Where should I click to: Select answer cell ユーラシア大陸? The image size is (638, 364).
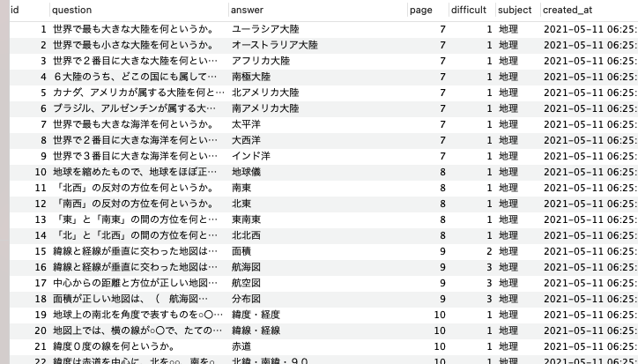[265, 29]
